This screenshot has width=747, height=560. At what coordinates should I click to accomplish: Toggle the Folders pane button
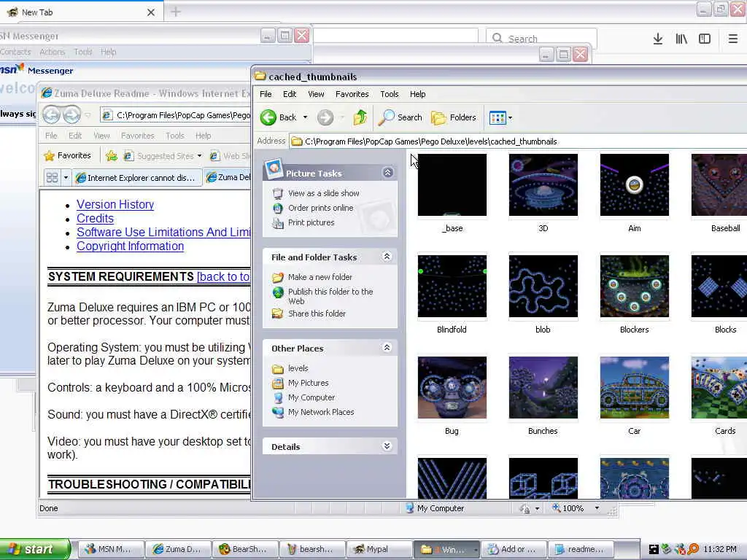pyautogui.click(x=454, y=117)
